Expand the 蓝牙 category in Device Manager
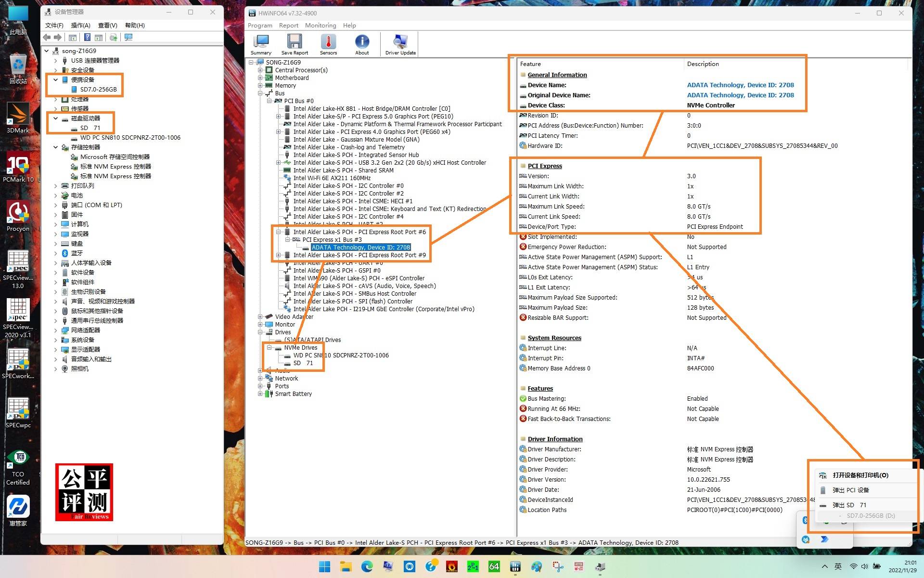This screenshot has width=924, height=578. pyautogui.click(x=55, y=253)
